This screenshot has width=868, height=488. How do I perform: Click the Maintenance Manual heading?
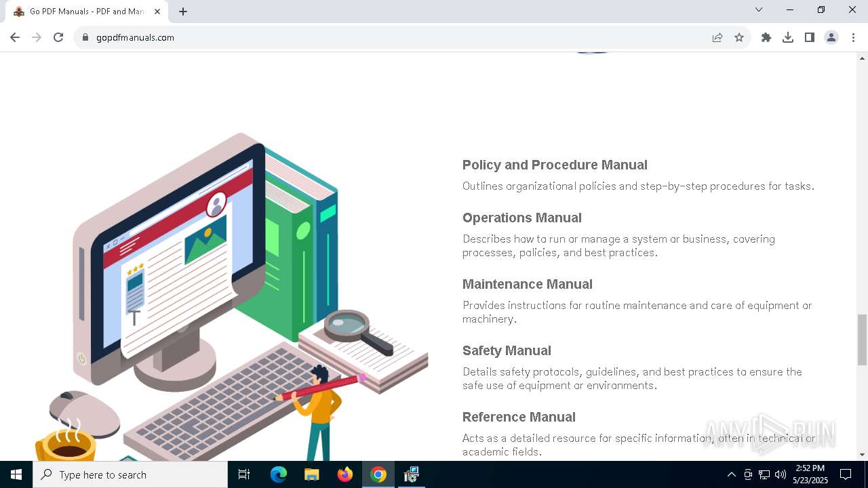pos(528,284)
